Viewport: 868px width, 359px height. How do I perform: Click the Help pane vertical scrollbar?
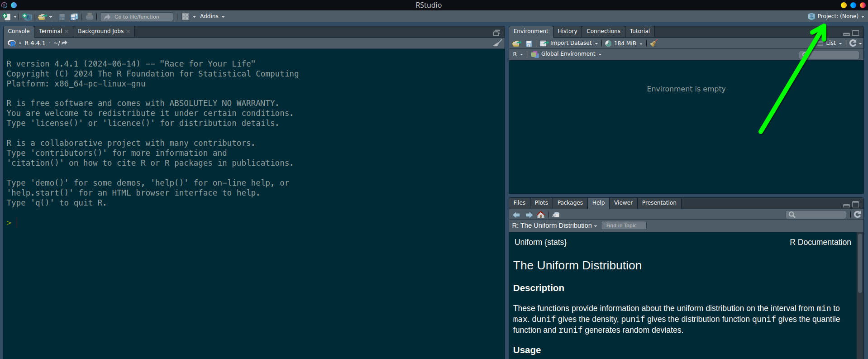tap(860, 263)
